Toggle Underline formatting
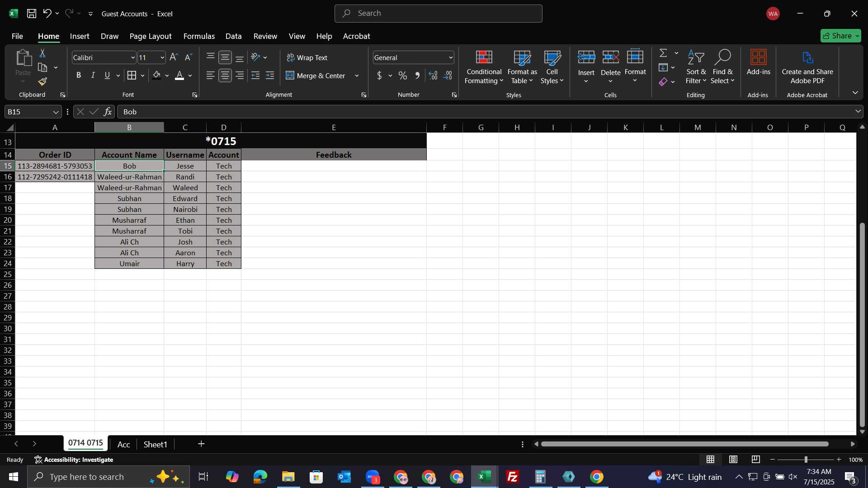The image size is (868, 488). coord(107,75)
